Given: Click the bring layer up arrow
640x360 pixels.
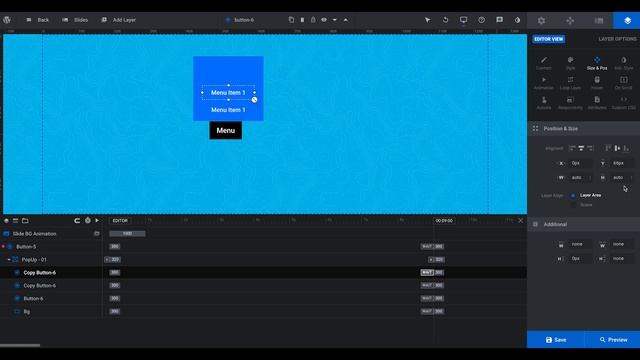Looking at the screenshot, I should click(x=346, y=20).
